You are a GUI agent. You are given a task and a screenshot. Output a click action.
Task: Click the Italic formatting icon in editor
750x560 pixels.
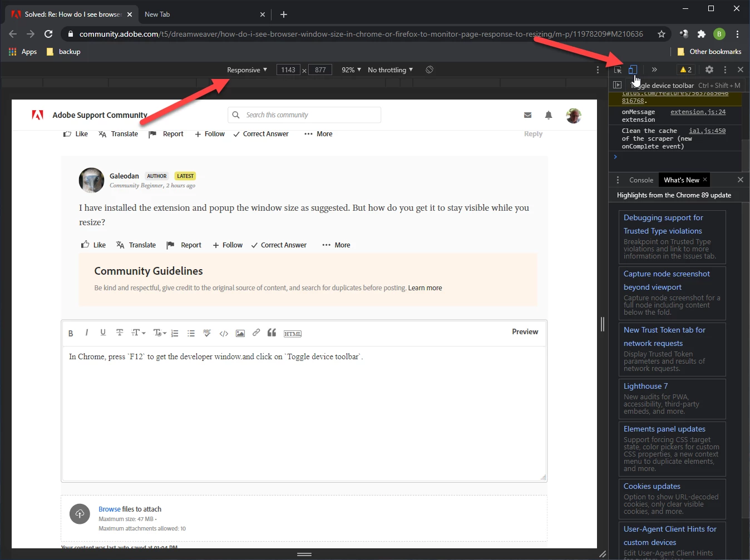click(x=86, y=333)
